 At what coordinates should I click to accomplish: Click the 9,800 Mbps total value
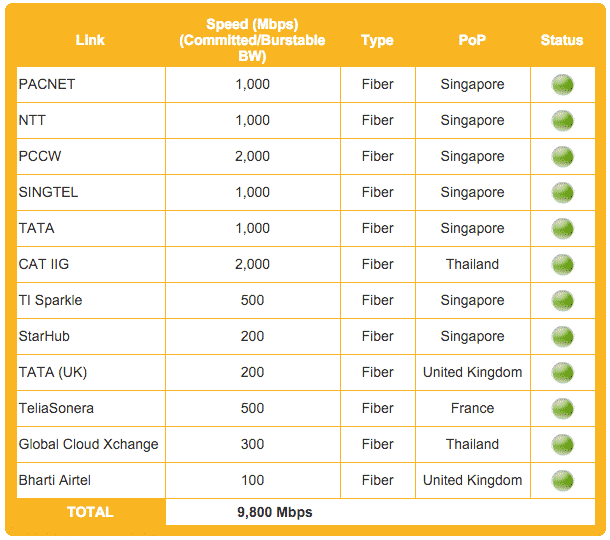[275, 512]
